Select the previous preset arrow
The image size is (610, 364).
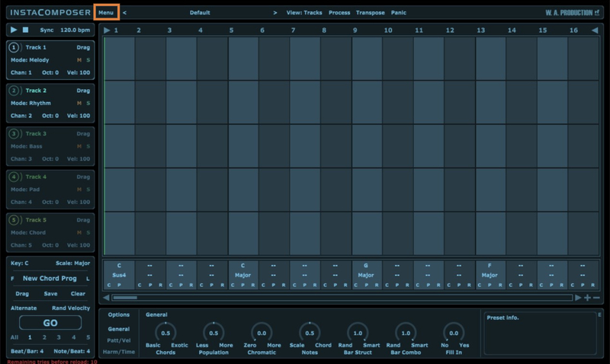point(125,13)
